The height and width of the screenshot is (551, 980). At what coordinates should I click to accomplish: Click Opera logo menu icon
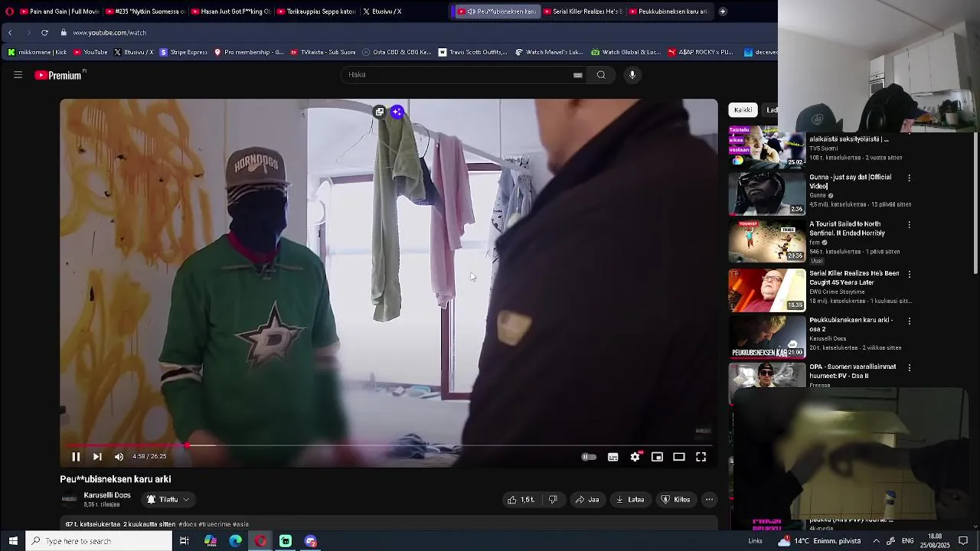coord(9,11)
